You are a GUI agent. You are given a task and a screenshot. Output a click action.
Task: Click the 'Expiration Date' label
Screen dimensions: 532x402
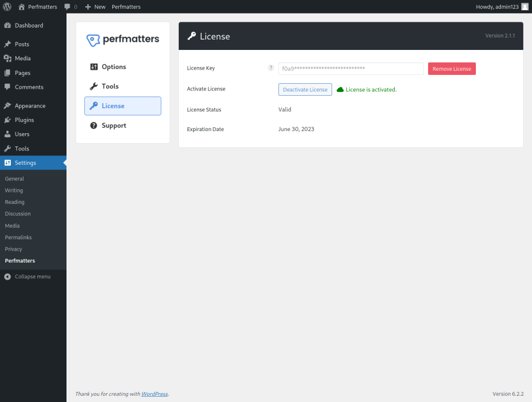(205, 129)
